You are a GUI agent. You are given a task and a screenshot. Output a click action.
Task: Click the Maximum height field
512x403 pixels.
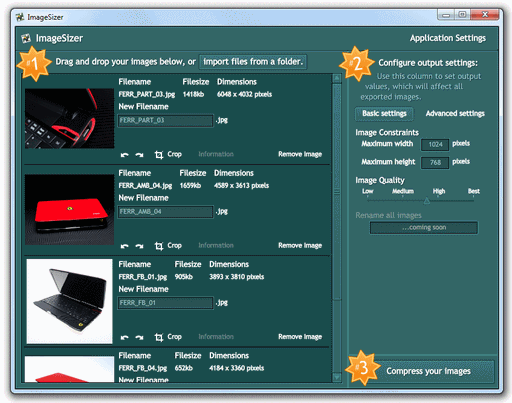click(435, 162)
